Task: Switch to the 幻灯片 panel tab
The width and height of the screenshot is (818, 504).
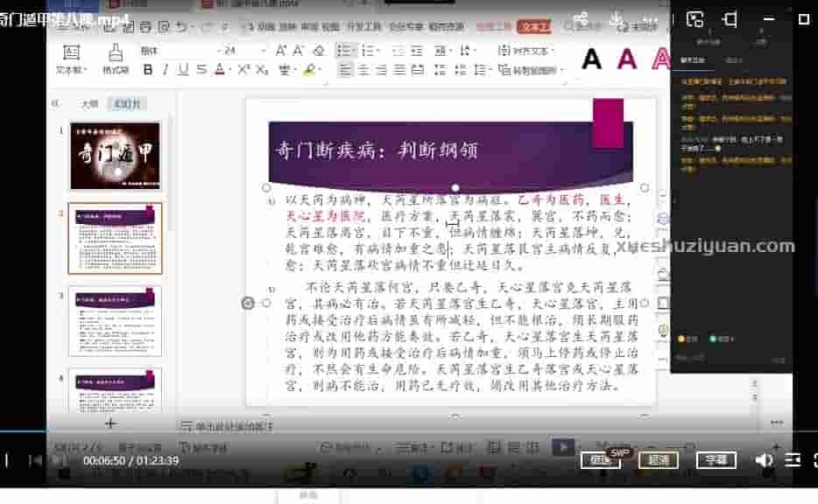Action: (x=127, y=103)
